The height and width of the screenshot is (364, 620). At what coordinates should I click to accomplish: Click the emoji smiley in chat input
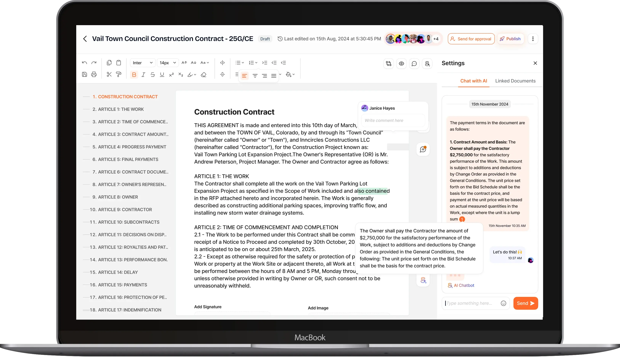point(503,303)
